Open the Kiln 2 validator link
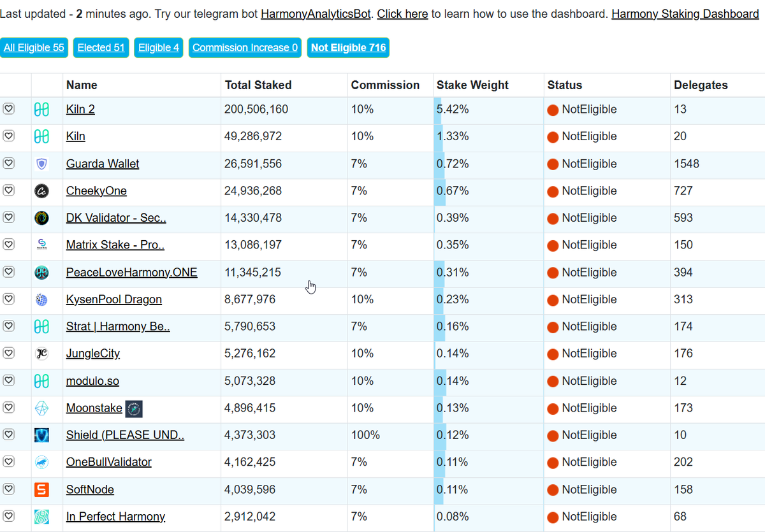The image size is (765, 532). coord(80,109)
